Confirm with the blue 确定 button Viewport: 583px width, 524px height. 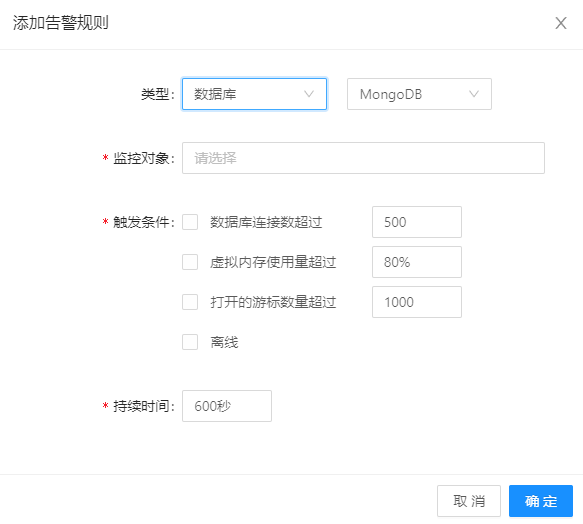tap(541, 501)
